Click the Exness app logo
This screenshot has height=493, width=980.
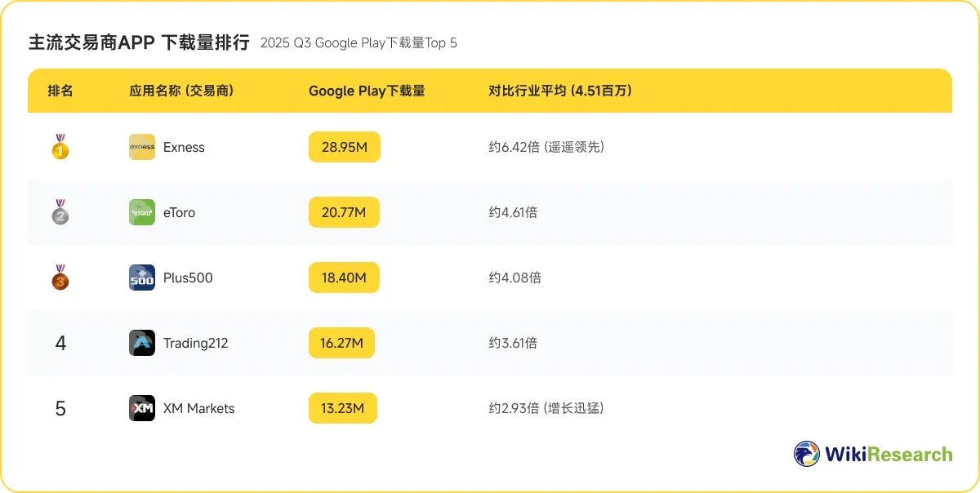[x=142, y=147]
